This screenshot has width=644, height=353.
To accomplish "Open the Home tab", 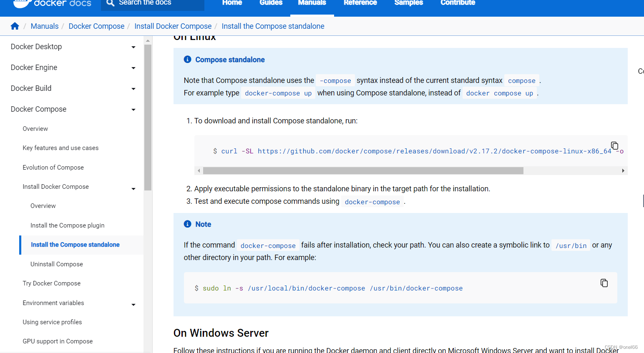I will (232, 3).
